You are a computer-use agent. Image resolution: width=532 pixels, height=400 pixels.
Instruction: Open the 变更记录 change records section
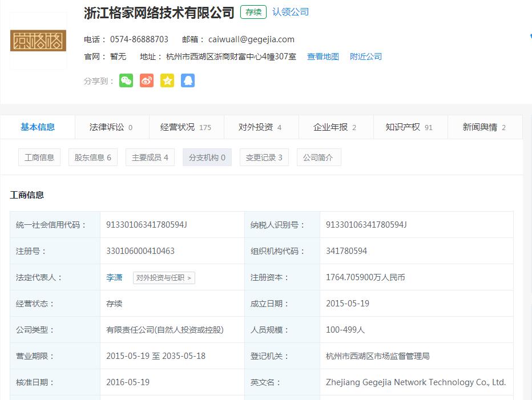pyautogui.click(x=264, y=157)
